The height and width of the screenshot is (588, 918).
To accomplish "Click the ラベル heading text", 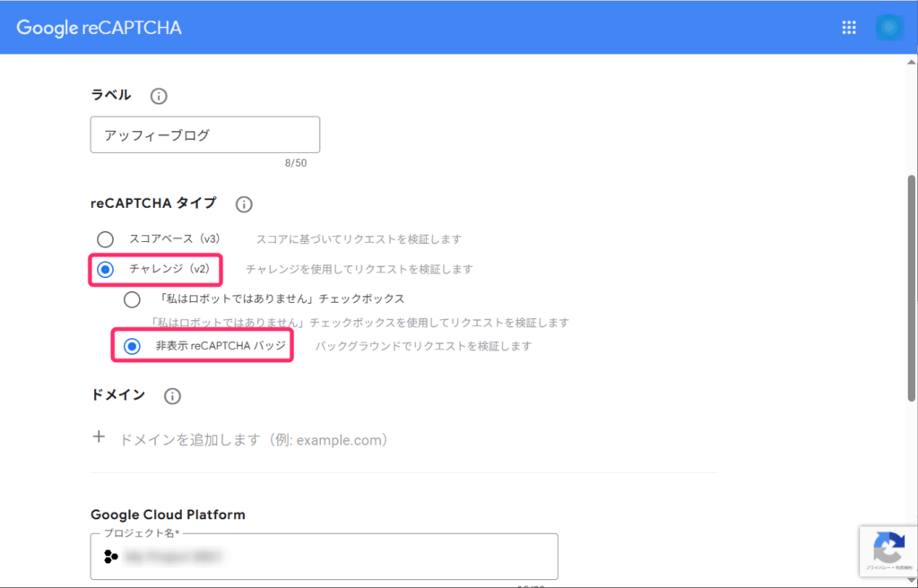I will click(111, 95).
